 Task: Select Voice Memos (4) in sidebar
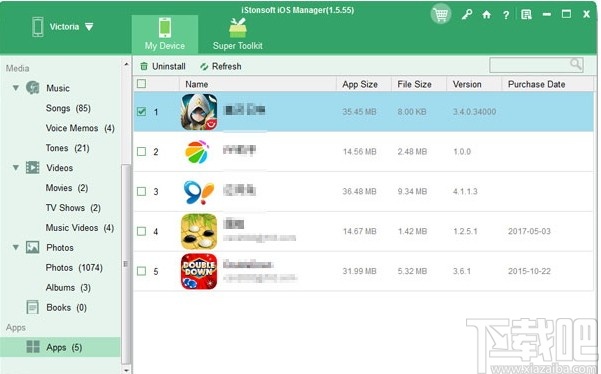[80, 128]
